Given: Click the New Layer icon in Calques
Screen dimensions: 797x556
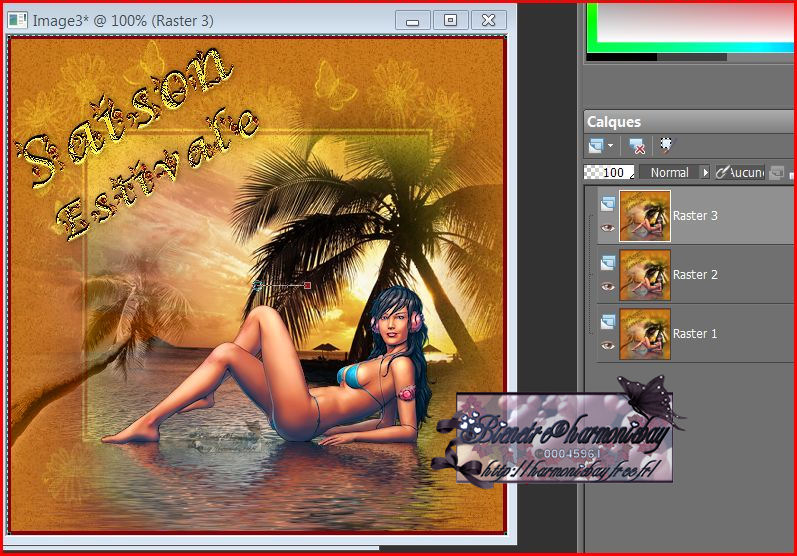Looking at the screenshot, I should click(x=595, y=146).
